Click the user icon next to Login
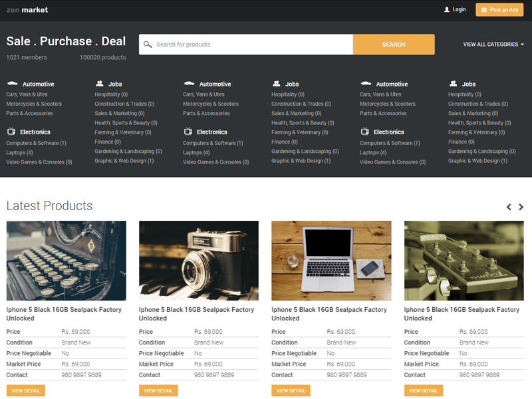Screen dimensions: 532x399 446,9
